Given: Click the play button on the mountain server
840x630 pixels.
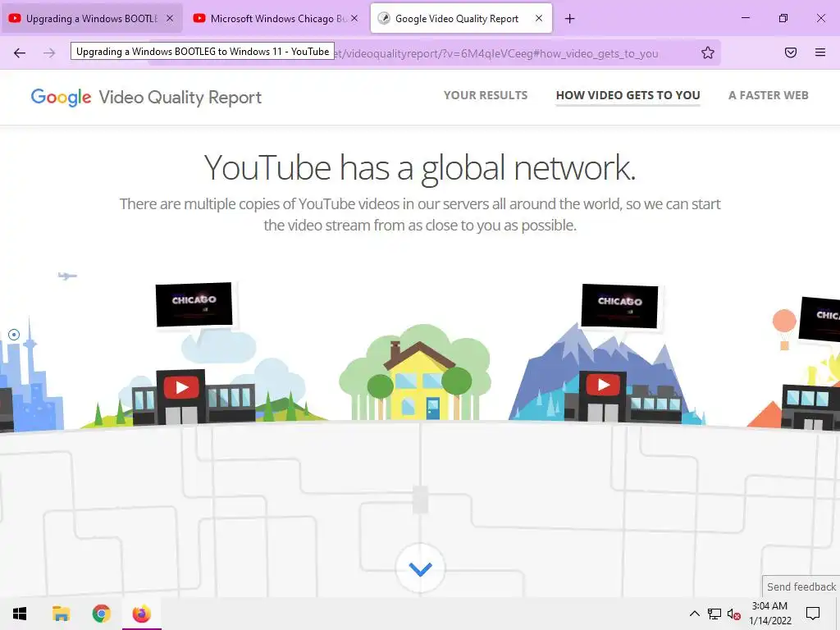Looking at the screenshot, I should pyautogui.click(x=604, y=385).
